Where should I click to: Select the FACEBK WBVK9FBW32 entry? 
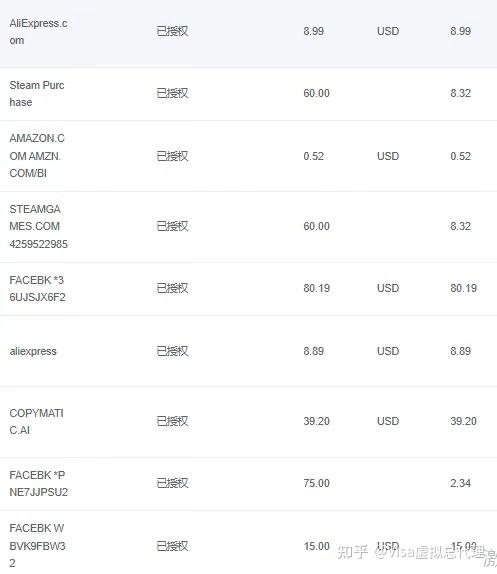pos(248,543)
